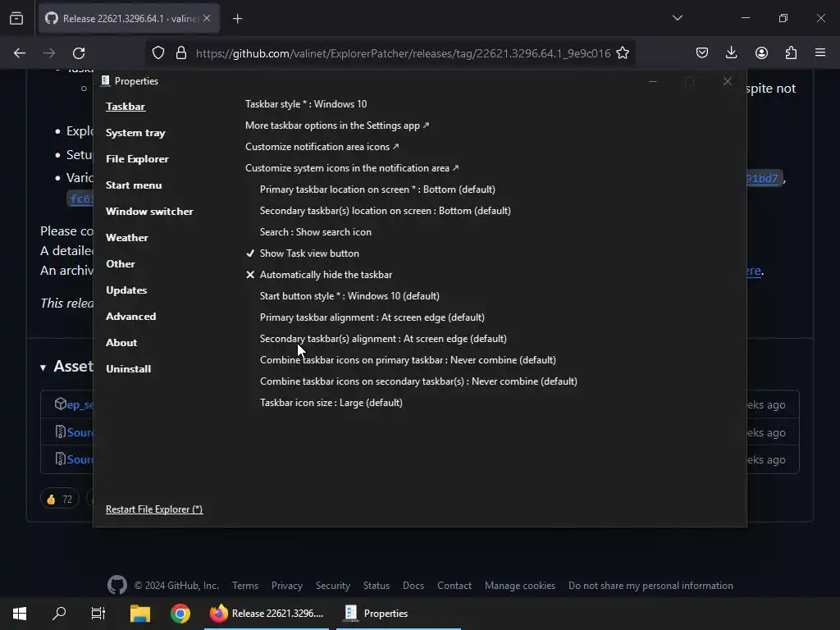Select the Uninstall section
Viewport: 840px width, 630px height.
129,369
